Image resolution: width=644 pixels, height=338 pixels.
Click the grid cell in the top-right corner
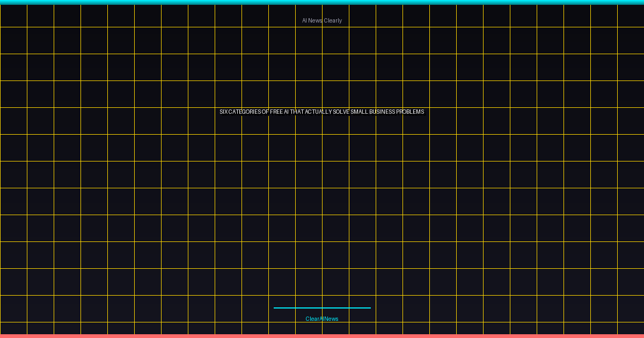click(631, 16)
